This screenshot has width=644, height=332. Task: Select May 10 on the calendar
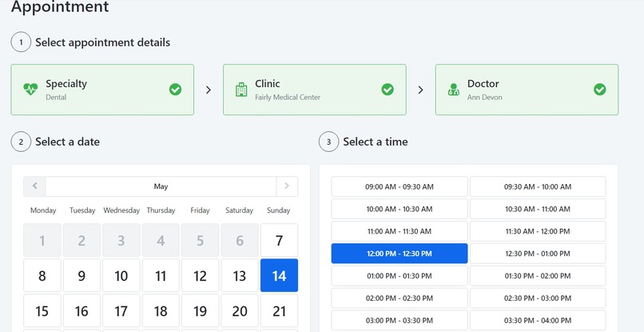point(121,275)
